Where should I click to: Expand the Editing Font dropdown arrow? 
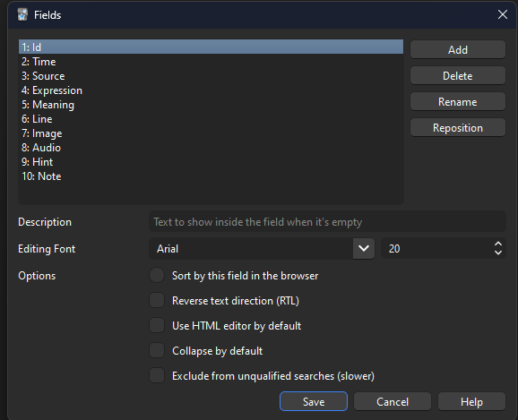pyautogui.click(x=363, y=248)
